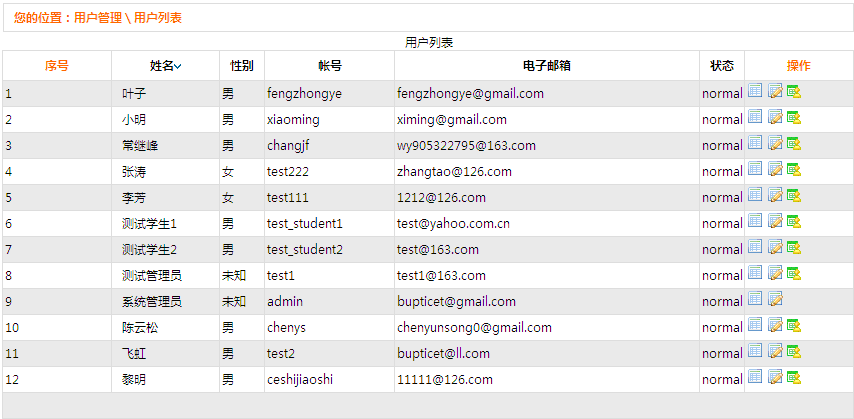The height and width of the screenshot is (419, 854).
Task: Click the user role icon for changjf
Action: pyautogui.click(x=794, y=143)
